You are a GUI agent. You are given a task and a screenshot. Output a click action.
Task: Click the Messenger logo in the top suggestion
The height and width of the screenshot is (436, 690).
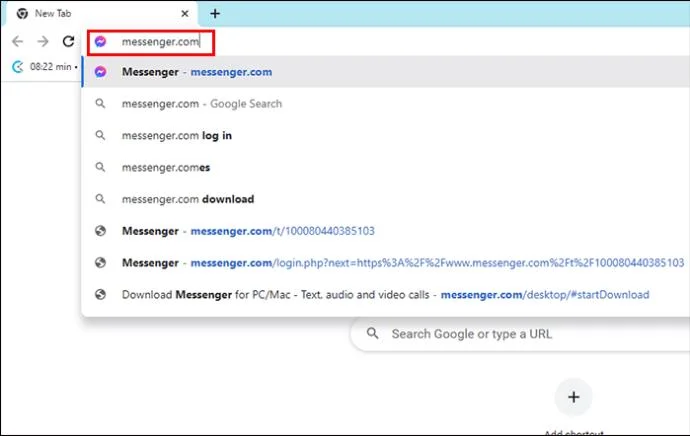tap(100, 72)
